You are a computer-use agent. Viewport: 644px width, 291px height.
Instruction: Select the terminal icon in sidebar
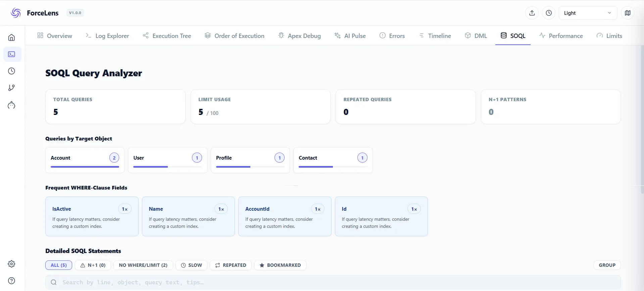[12, 54]
